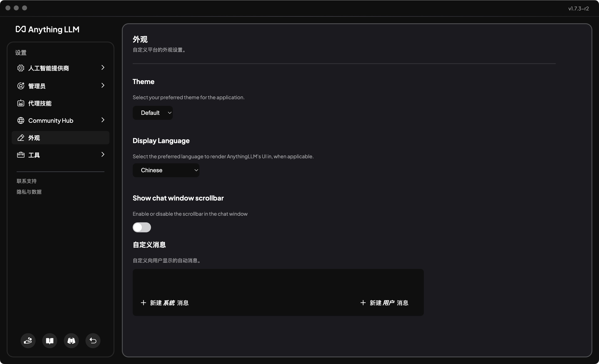Click the Discord community icon in bottom bar

[x=72, y=340]
